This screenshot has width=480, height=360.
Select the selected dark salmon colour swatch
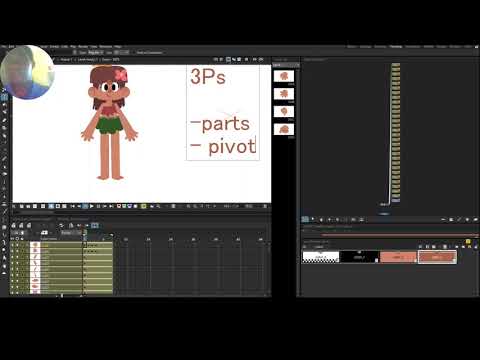click(x=437, y=257)
